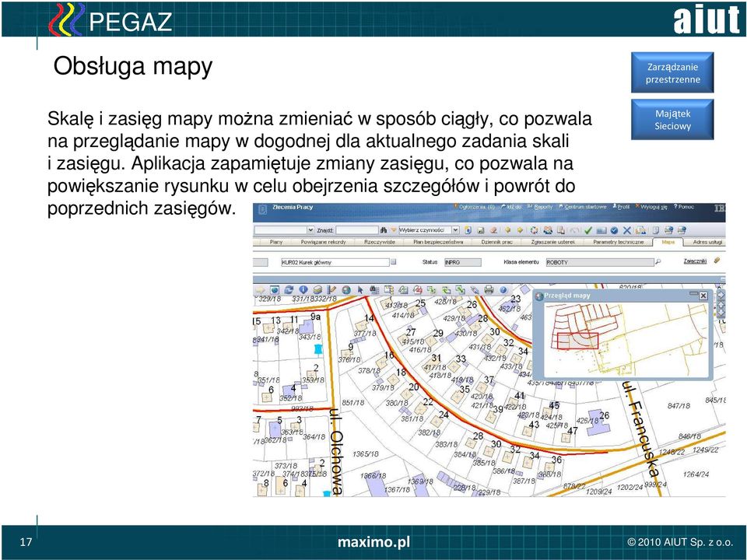
Task: Select the ruler and pencil measure tool
Action: [x=331, y=290]
